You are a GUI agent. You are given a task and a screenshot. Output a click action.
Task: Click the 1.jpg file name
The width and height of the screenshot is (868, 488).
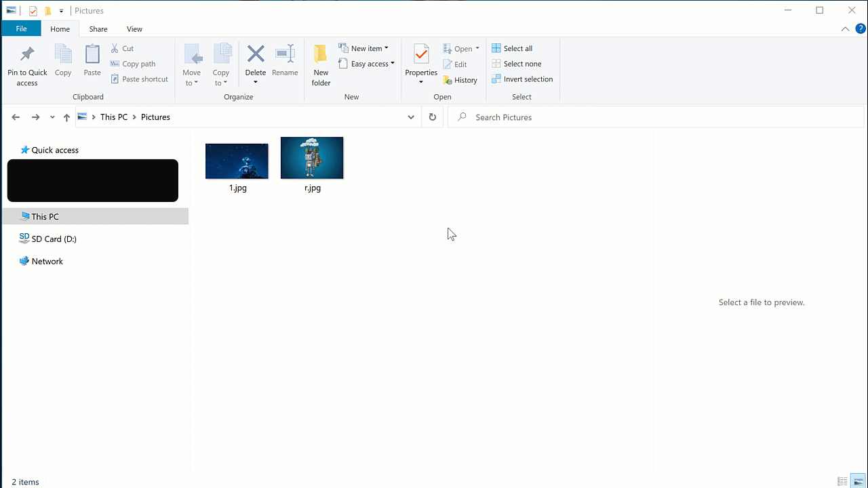tap(237, 188)
